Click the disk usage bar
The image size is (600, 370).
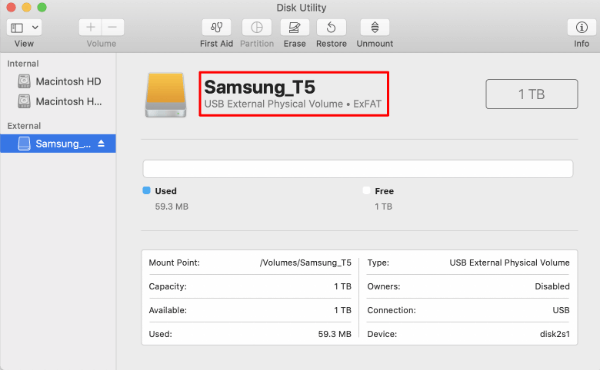358,169
